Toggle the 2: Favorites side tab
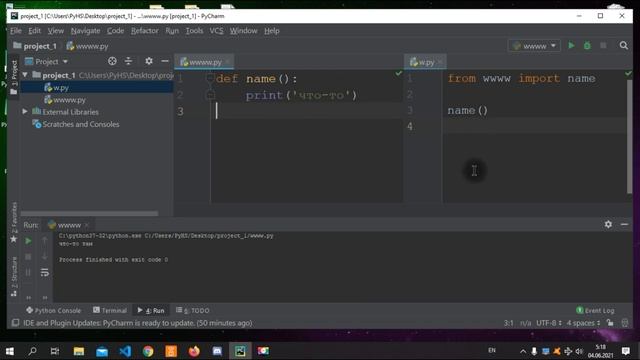Image resolution: width=640 pixels, height=360 pixels. tap(14, 222)
